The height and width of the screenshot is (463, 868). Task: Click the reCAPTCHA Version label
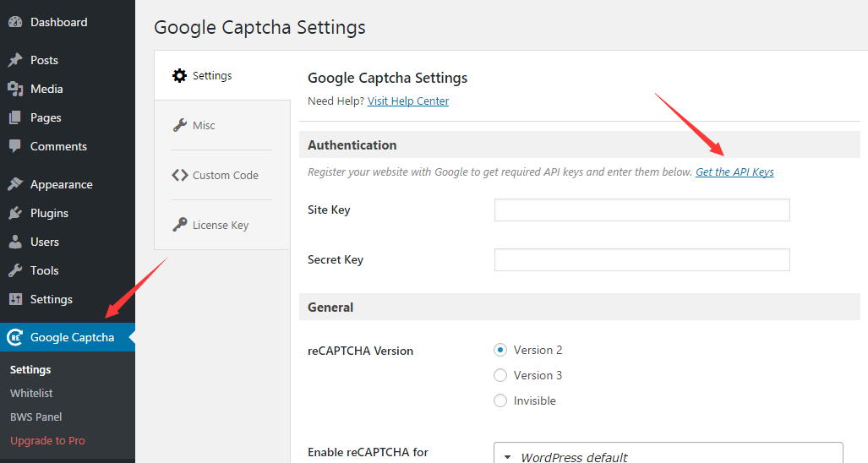pyautogui.click(x=360, y=351)
